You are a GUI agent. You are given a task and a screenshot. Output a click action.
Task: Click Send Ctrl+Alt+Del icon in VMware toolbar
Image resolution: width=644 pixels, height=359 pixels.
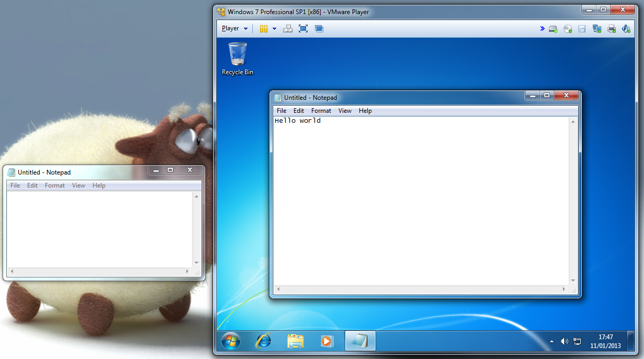(287, 29)
